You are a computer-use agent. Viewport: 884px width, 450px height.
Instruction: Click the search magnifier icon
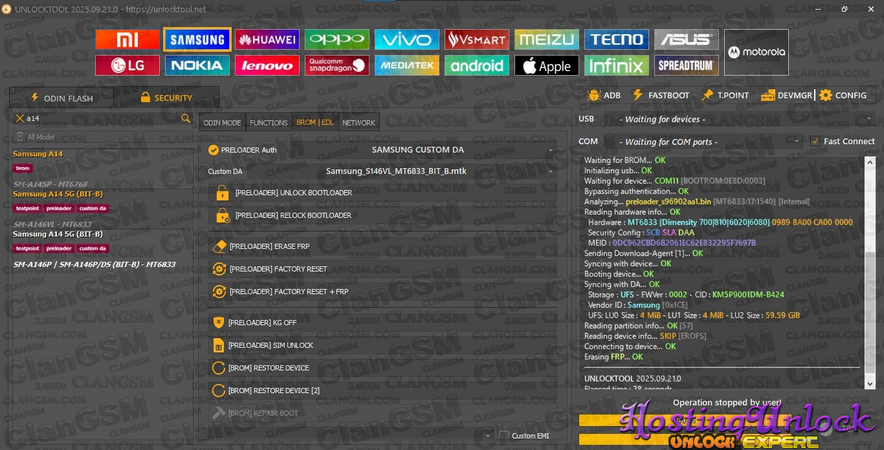(185, 118)
